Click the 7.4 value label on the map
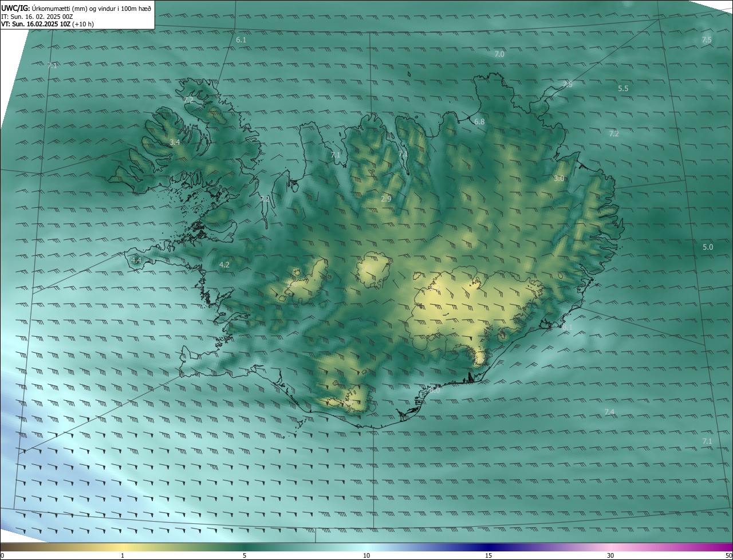The height and width of the screenshot is (560, 733). (609, 412)
